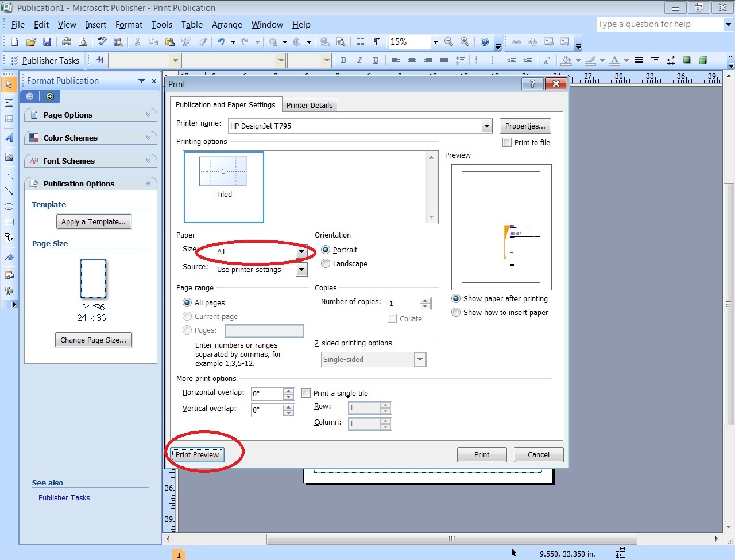Open the Arrange menu

click(227, 25)
